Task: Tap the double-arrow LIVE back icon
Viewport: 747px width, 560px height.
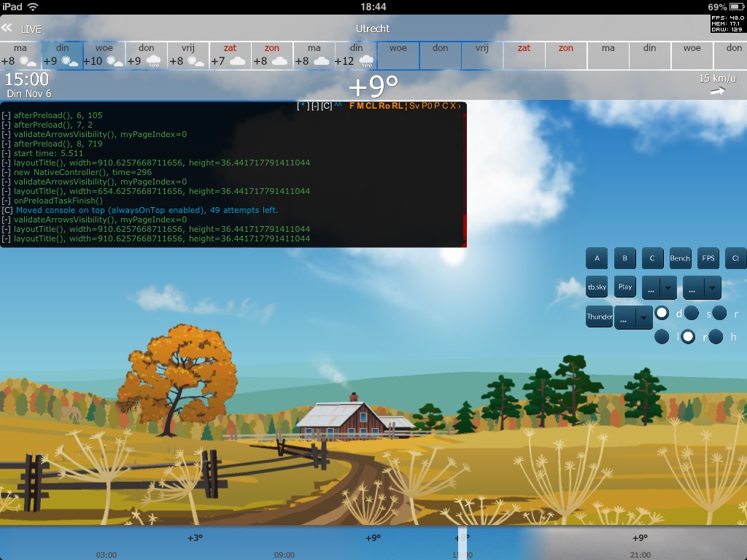Action: [x=7, y=28]
